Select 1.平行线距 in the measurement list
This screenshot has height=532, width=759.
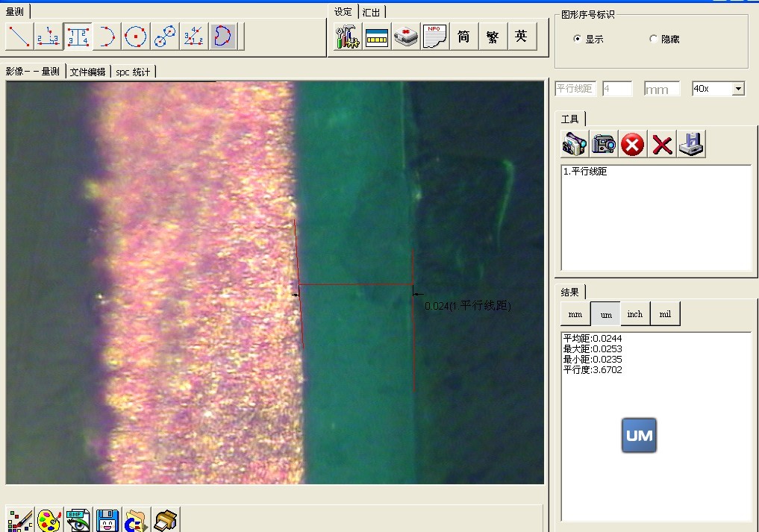(x=585, y=172)
